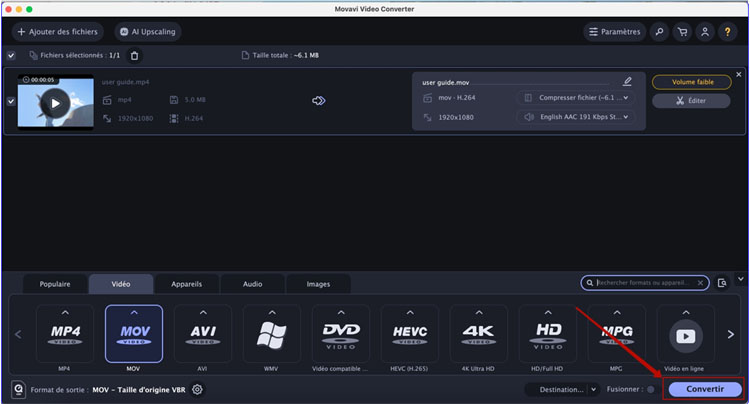The height and width of the screenshot is (404, 750).
Task: Open output format settings gear
Action: pos(197,389)
